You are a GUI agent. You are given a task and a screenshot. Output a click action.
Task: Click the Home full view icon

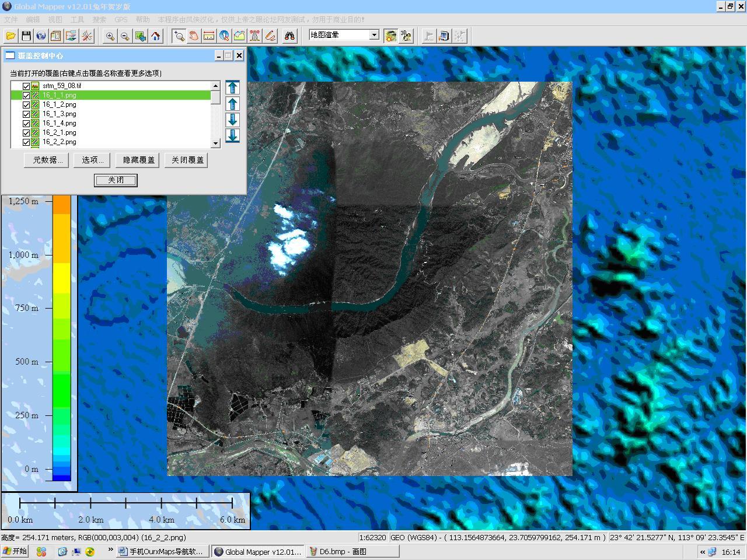point(155,36)
